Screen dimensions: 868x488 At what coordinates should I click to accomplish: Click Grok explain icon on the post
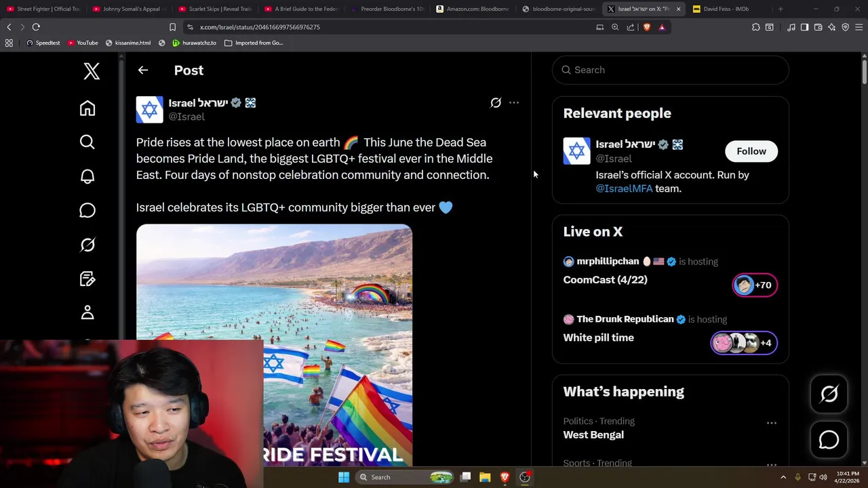(496, 103)
